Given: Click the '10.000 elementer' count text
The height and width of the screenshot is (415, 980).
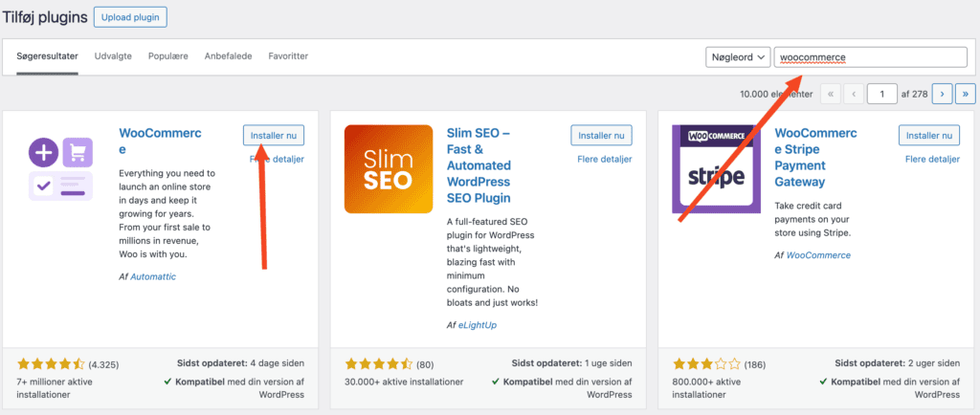Looking at the screenshot, I should [776, 95].
